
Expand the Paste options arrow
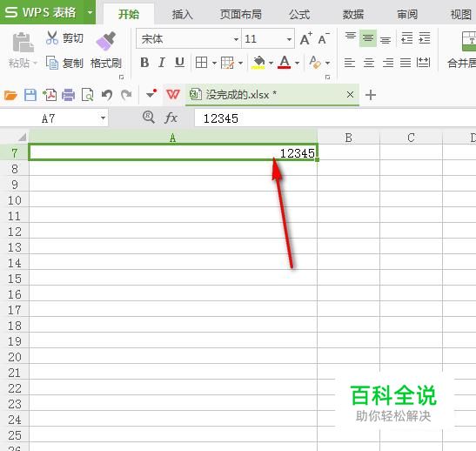pyautogui.click(x=35, y=64)
